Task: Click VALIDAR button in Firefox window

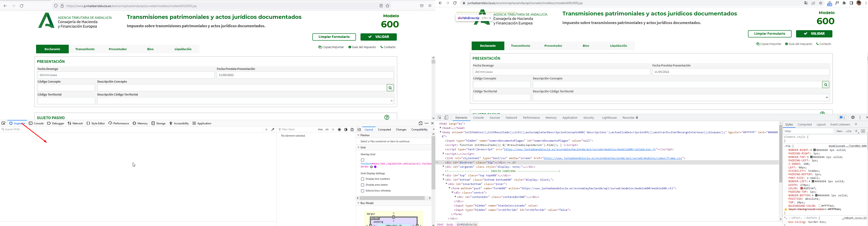Action: coord(378,37)
